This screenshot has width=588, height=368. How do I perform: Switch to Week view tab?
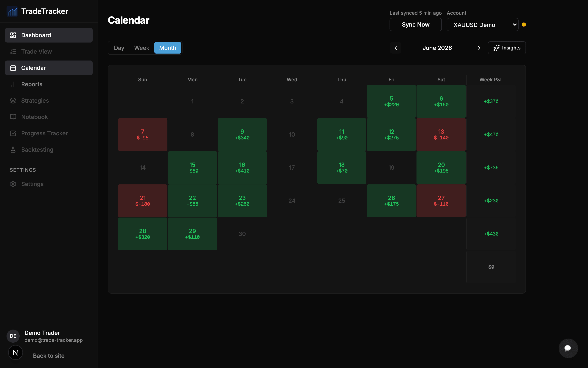(x=142, y=48)
